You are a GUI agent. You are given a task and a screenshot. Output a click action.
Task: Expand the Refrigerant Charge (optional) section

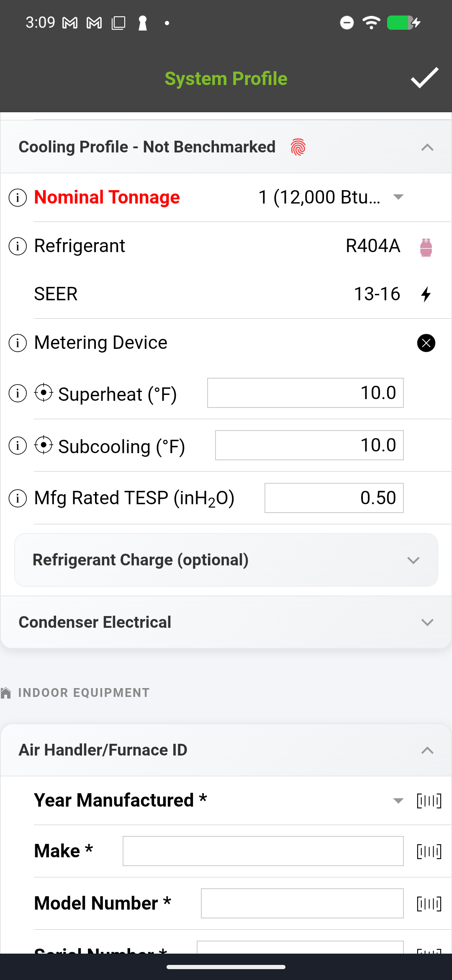413,560
